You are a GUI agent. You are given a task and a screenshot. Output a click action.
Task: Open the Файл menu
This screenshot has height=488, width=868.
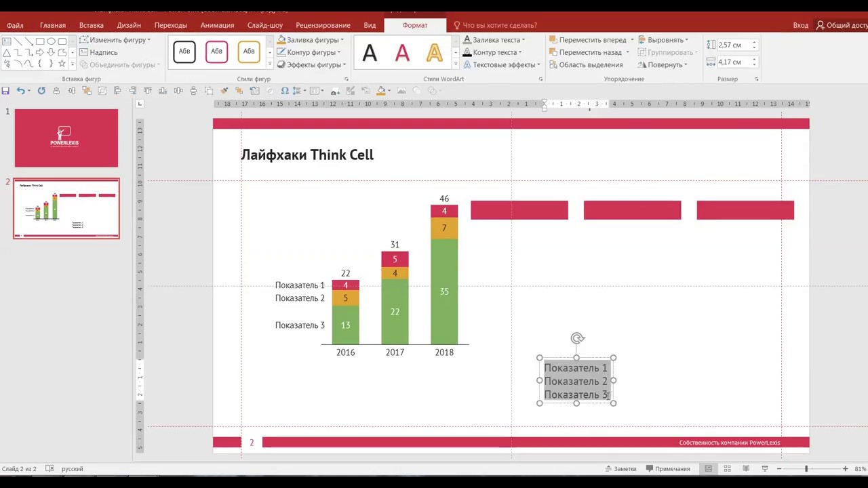click(15, 25)
